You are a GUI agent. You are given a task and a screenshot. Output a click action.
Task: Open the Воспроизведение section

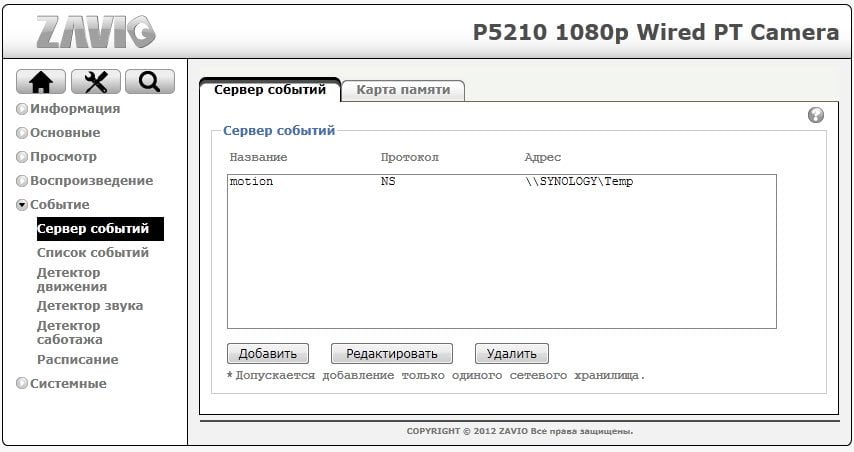pyautogui.click(x=92, y=180)
